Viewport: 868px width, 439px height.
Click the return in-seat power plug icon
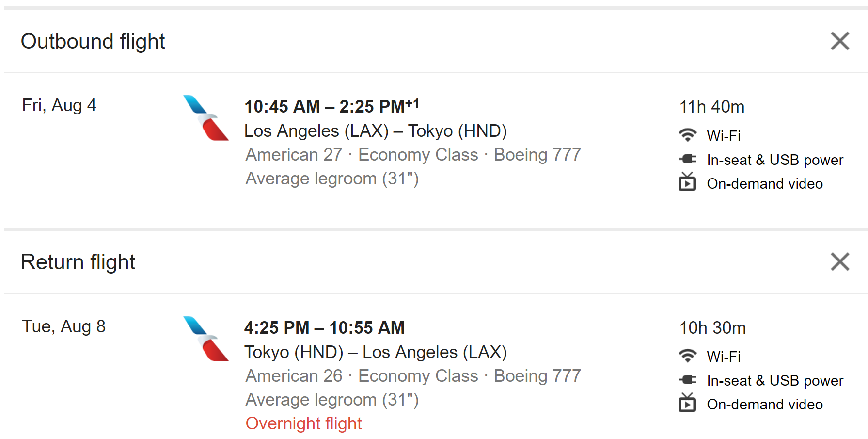click(687, 380)
